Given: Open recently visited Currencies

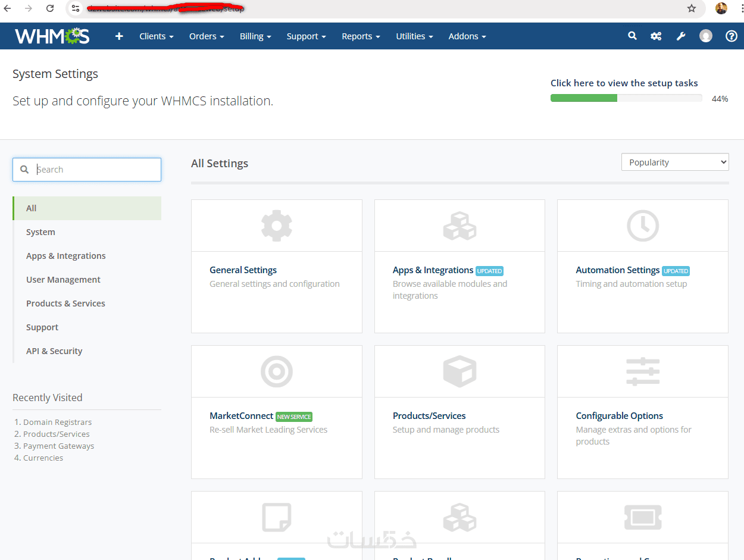Looking at the screenshot, I should click(43, 458).
